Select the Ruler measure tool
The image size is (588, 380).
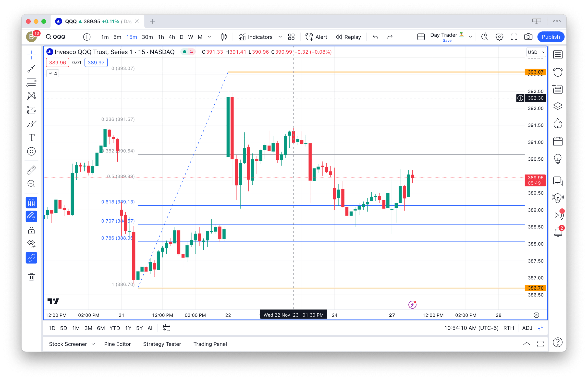click(x=31, y=170)
